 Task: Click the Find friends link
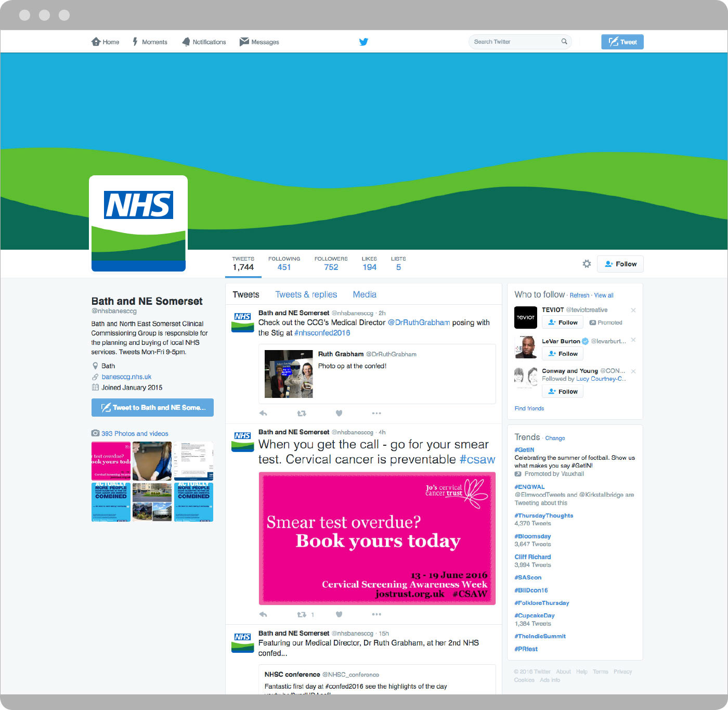click(x=529, y=408)
